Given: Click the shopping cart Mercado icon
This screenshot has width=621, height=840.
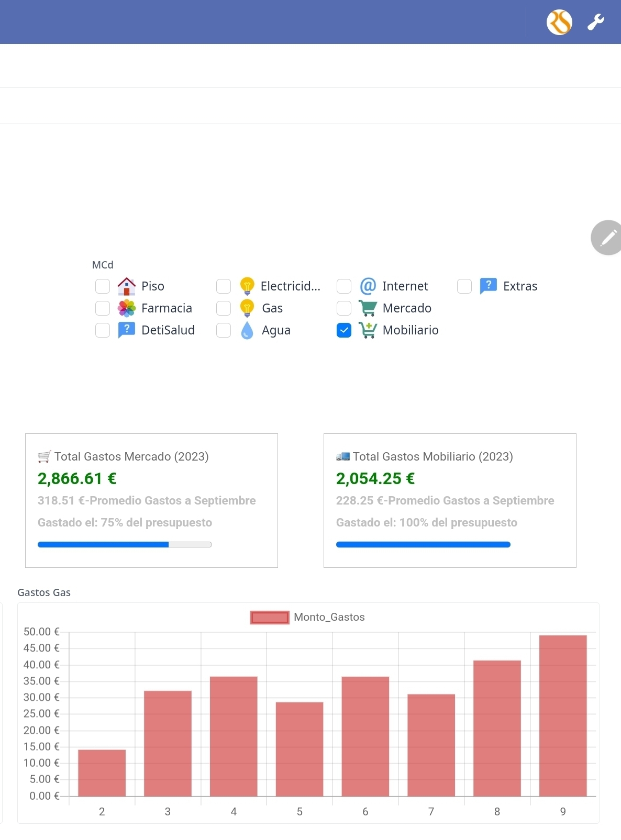Looking at the screenshot, I should pyautogui.click(x=368, y=308).
